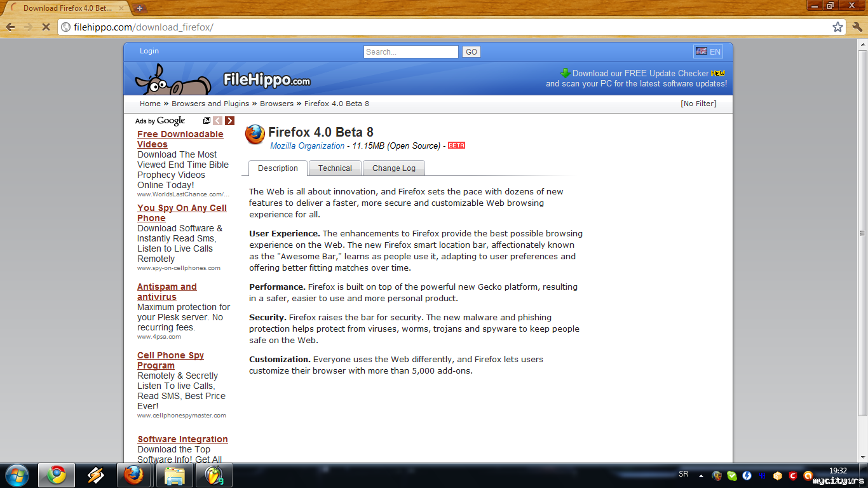Screen dimensions: 868x488
Task: Click the forward navigation arrow
Action: pyautogui.click(x=27, y=27)
